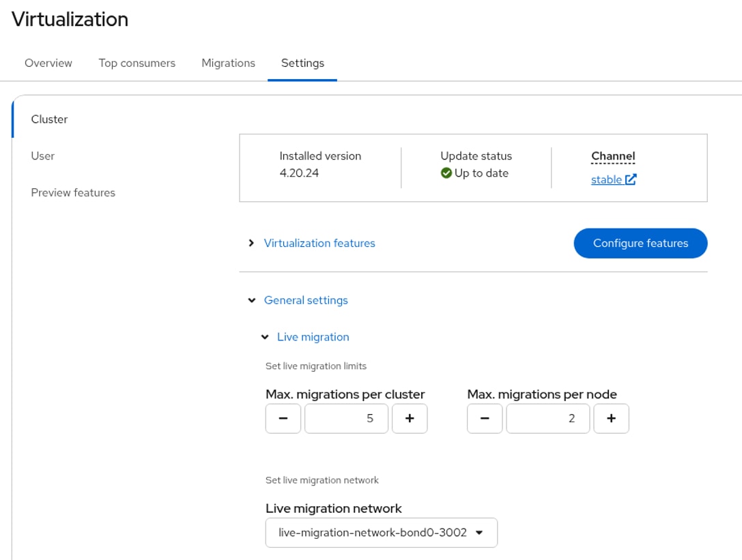This screenshot has width=742, height=560.
Task: Click the Virtualization features link text
Action: point(319,243)
